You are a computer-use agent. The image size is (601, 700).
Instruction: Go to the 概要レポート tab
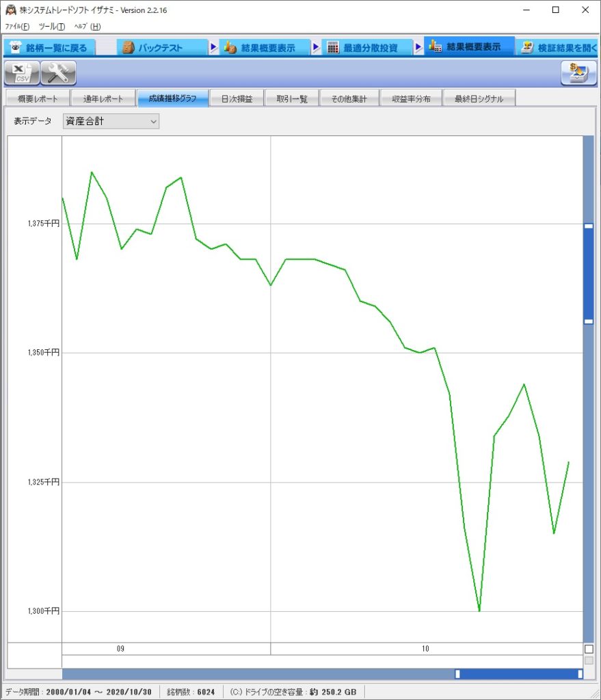click(x=38, y=99)
